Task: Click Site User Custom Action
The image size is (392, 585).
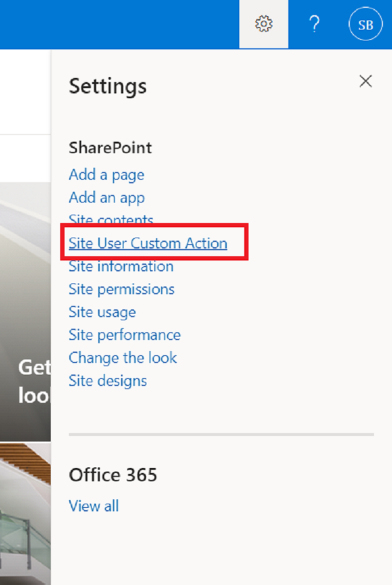Action: (148, 243)
